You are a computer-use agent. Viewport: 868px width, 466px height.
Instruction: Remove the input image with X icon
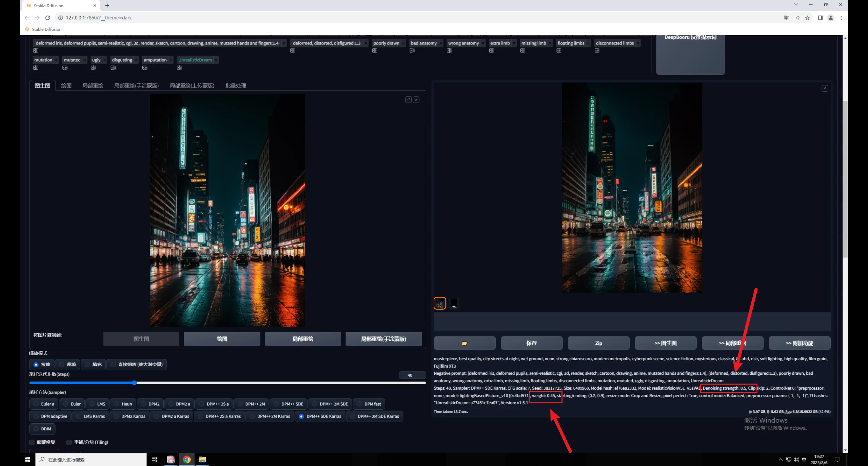[416, 100]
